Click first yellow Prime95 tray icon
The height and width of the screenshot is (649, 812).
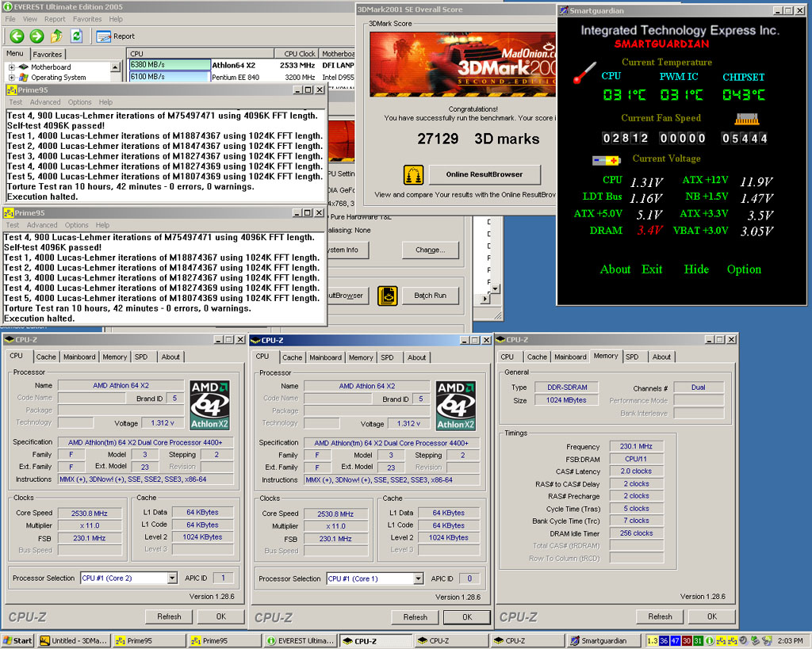point(721,641)
